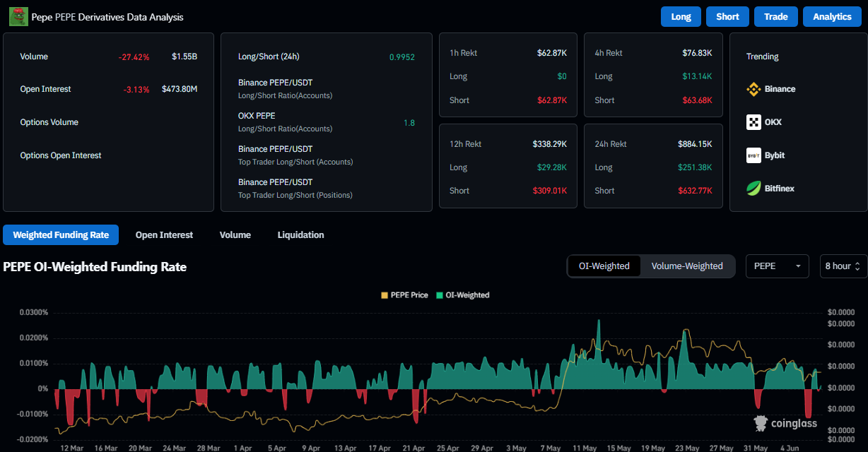Switch to OI-Weighted funding rate
868x452 pixels.
coord(604,266)
